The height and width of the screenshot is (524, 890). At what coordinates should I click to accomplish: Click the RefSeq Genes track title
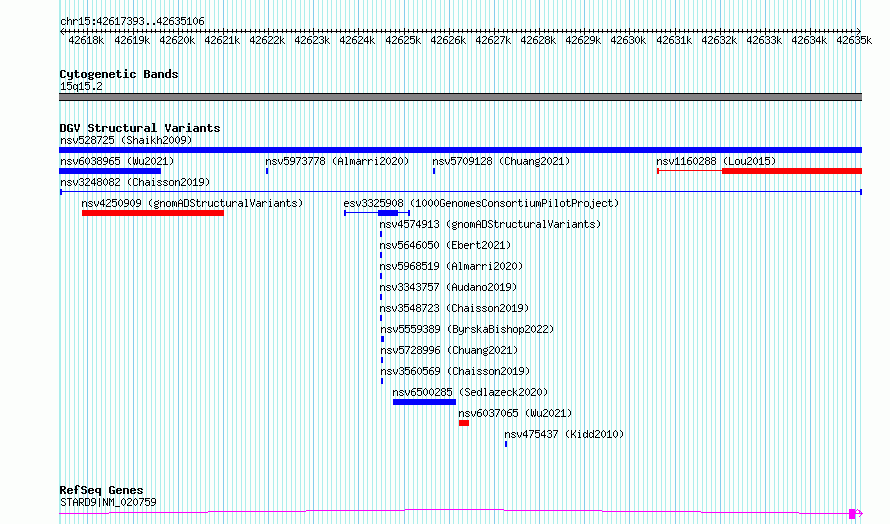pos(101,491)
